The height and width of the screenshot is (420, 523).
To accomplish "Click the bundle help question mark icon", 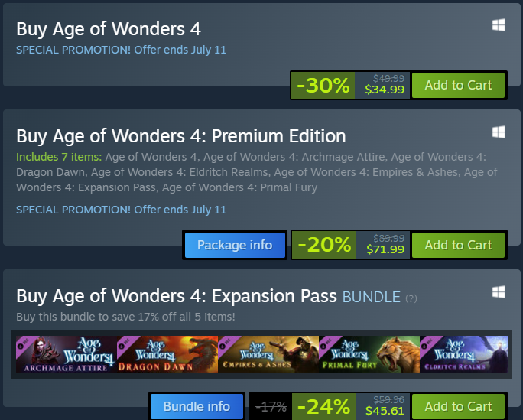I will click(411, 298).
